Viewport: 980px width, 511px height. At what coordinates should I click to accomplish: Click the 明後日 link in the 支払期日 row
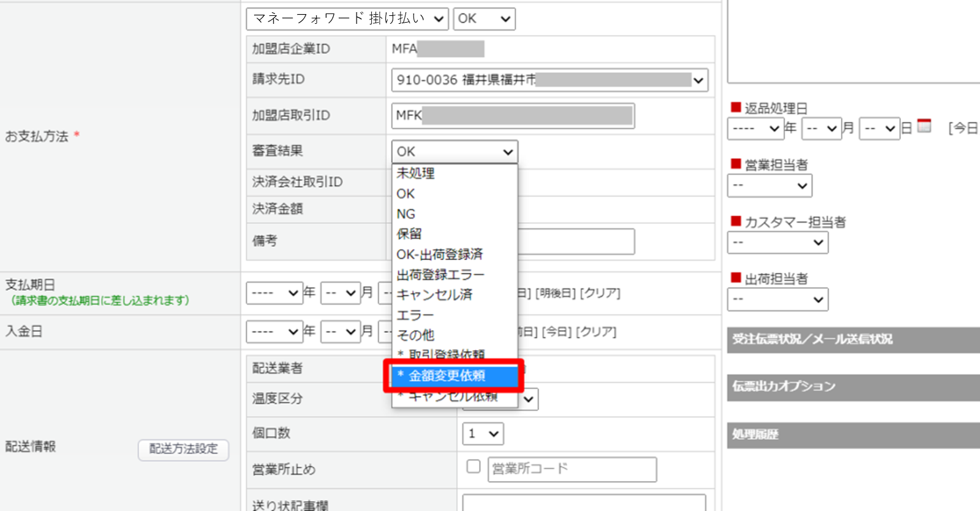point(556,294)
